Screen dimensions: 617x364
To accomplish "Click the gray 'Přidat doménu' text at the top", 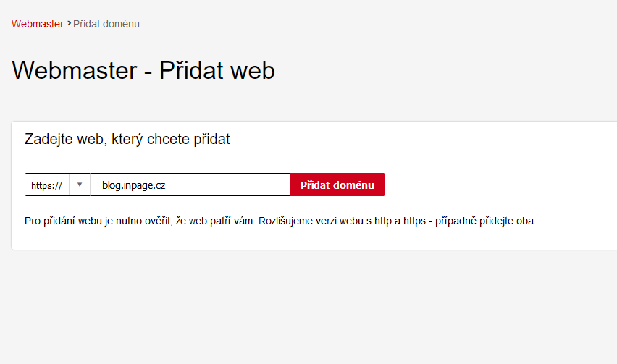I will click(x=106, y=24).
